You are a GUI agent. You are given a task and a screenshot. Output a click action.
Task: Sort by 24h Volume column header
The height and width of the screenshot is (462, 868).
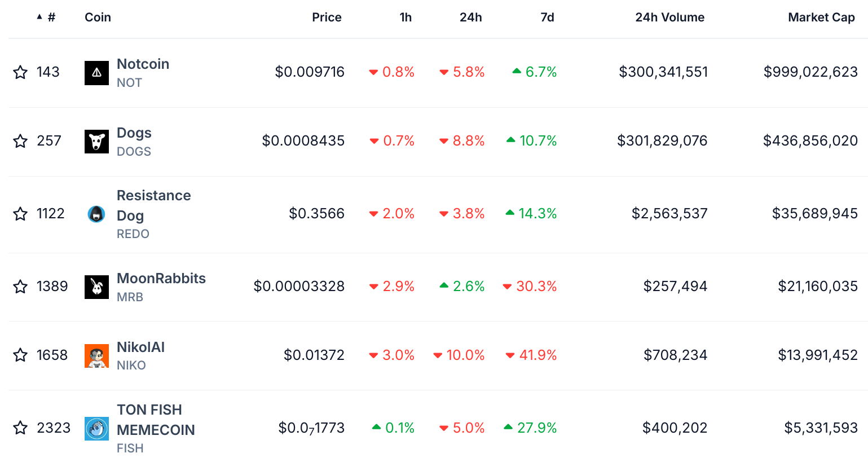669,17
